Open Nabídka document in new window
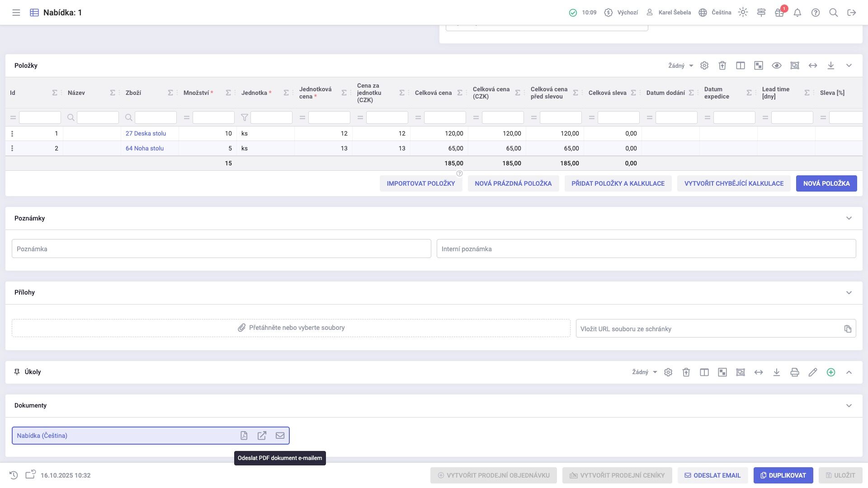 point(262,436)
